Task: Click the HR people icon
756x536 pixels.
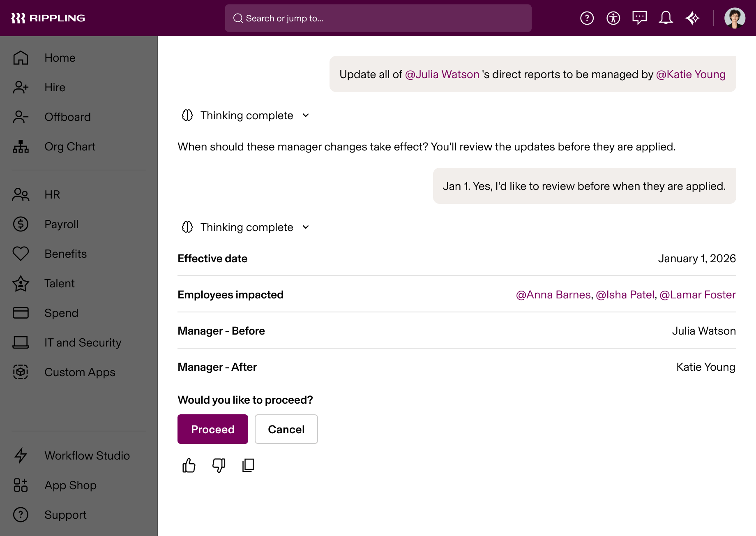Action: [x=21, y=194]
